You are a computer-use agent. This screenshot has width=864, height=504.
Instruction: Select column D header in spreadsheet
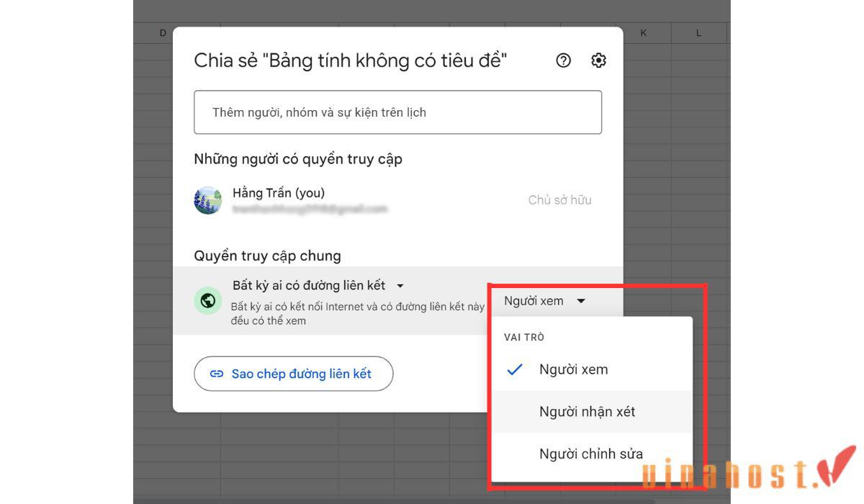pyautogui.click(x=163, y=33)
